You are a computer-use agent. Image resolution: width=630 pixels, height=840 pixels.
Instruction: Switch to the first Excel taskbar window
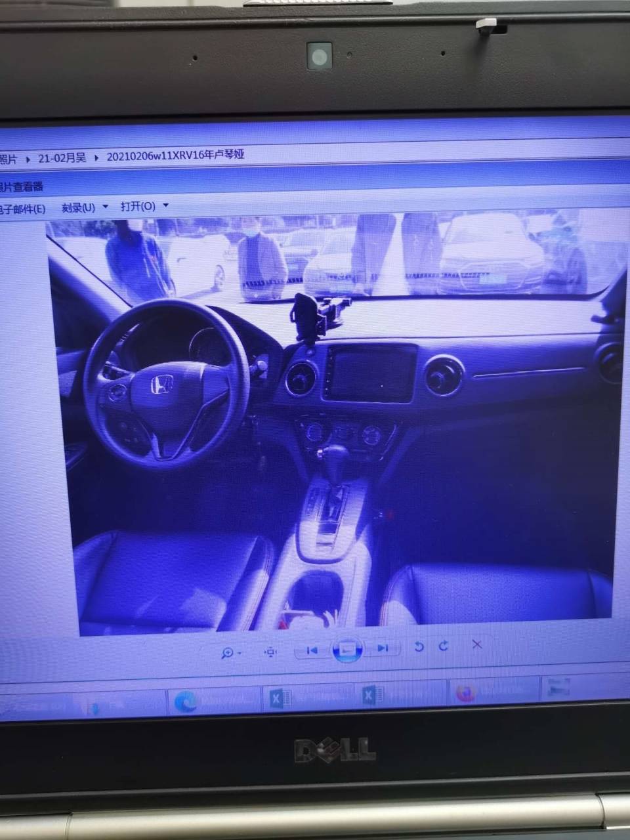click(x=308, y=698)
